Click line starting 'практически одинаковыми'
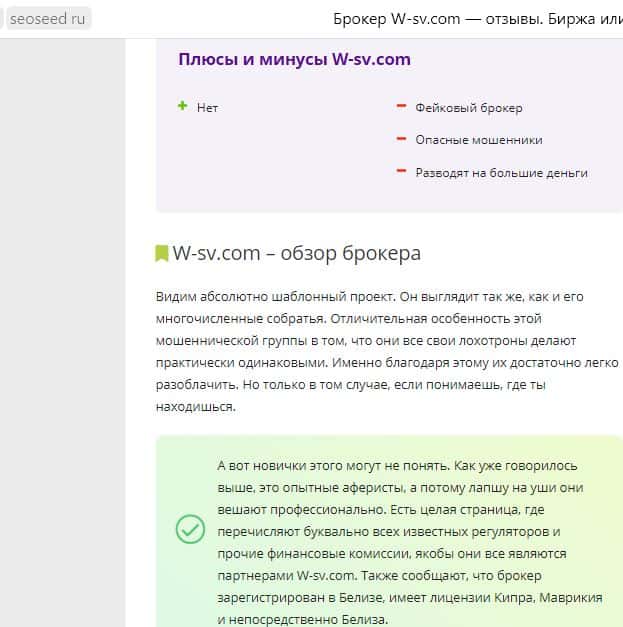 (387, 363)
